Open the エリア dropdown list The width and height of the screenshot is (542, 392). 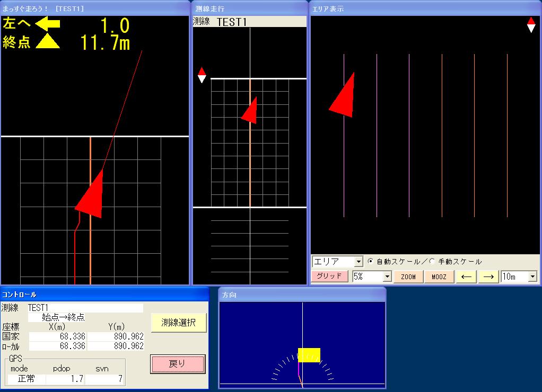[x=359, y=262]
